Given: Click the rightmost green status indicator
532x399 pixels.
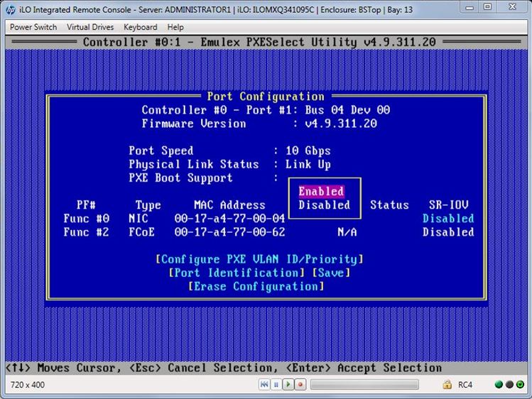Looking at the screenshot, I should [x=519, y=385].
